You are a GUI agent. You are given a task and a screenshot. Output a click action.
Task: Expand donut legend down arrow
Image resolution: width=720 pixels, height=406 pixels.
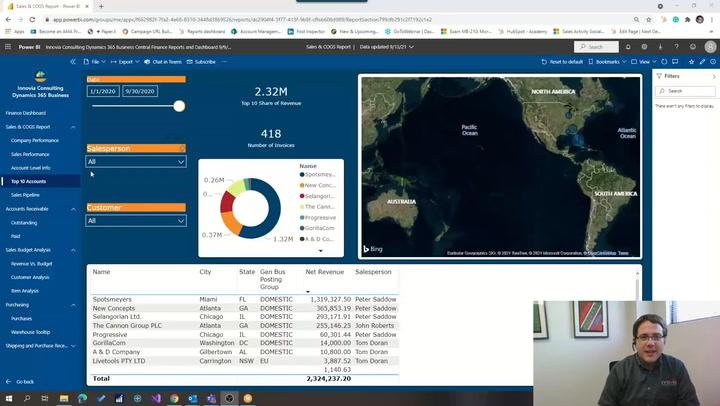coord(321,251)
